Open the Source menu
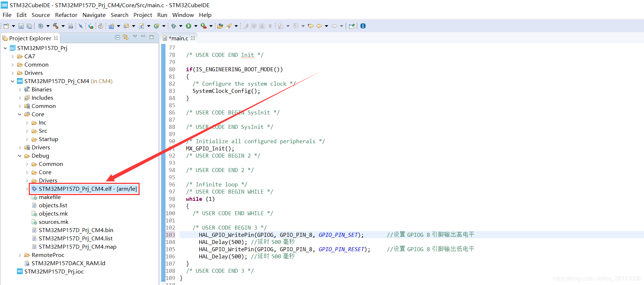 click(x=41, y=15)
